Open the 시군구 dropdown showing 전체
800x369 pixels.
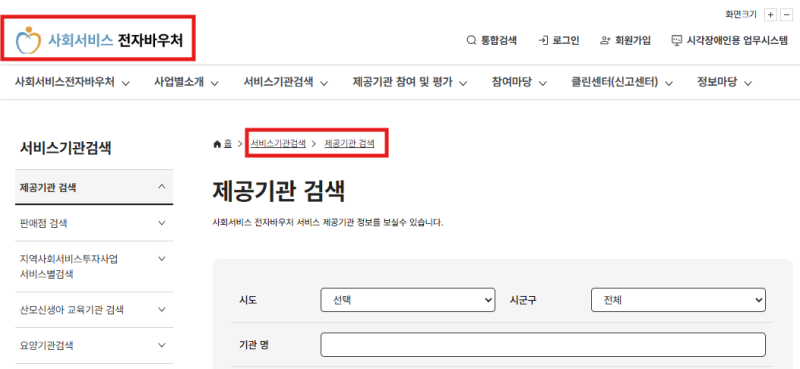pyautogui.click(x=678, y=300)
